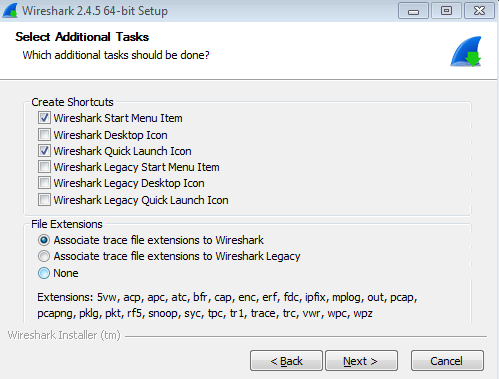Go to the previous page with Back button

click(286, 361)
